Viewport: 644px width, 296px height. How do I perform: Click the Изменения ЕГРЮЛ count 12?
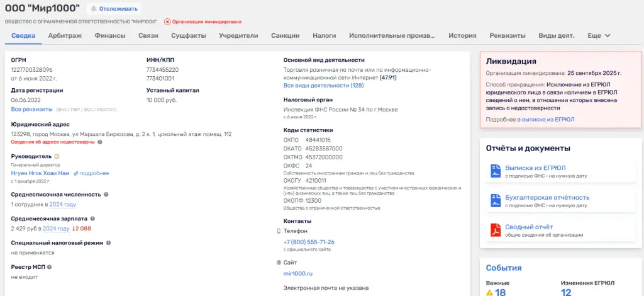click(566, 293)
